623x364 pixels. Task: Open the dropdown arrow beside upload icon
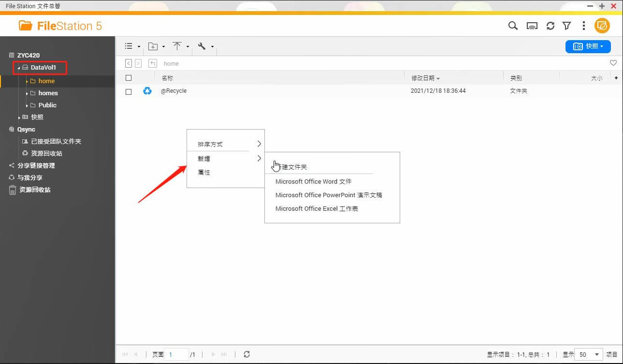pyautogui.click(x=188, y=47)
